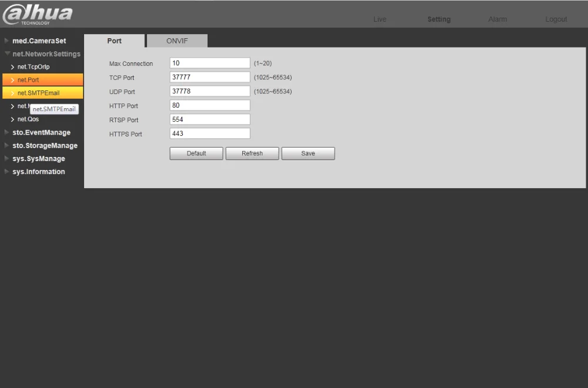
Task: Click the chevron beside net.Qos
Action: pyautogui.click(x=12, y=119)
